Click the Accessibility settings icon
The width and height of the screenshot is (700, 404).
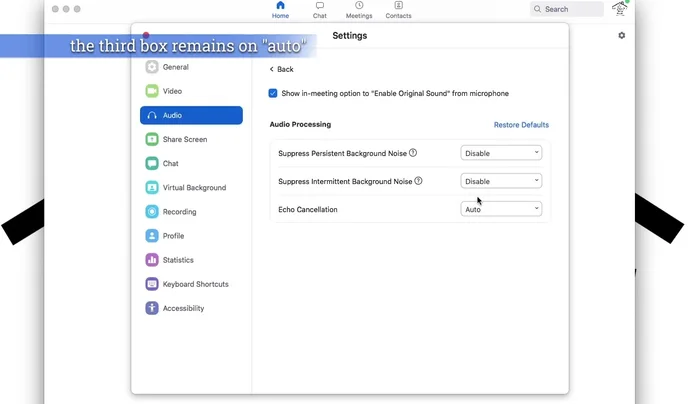point(152,308)
